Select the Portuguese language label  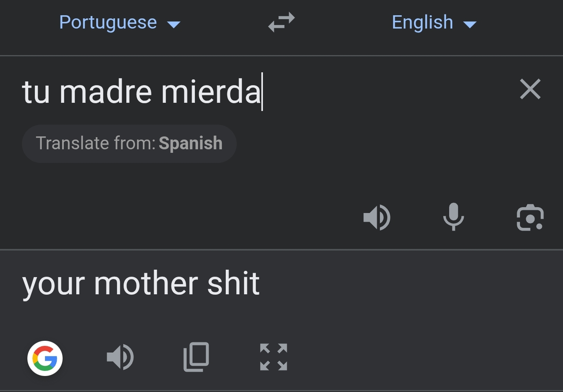pyautogui.click(x=108, y=22)
